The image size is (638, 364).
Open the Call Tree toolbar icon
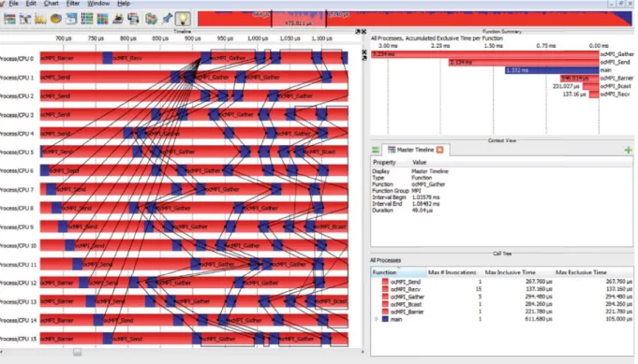click(133, 19)
